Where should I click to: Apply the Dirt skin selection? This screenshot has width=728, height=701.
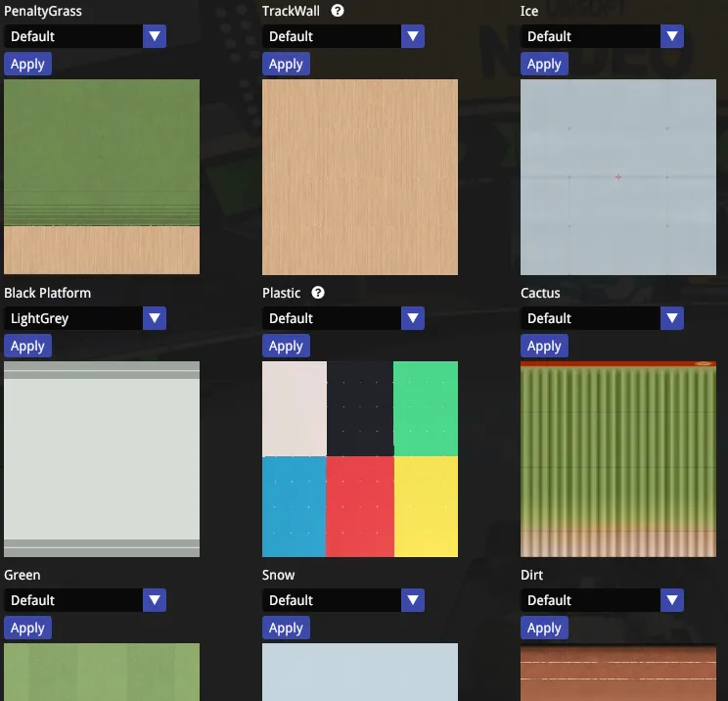pyautogui.click(x=544, y=628)
